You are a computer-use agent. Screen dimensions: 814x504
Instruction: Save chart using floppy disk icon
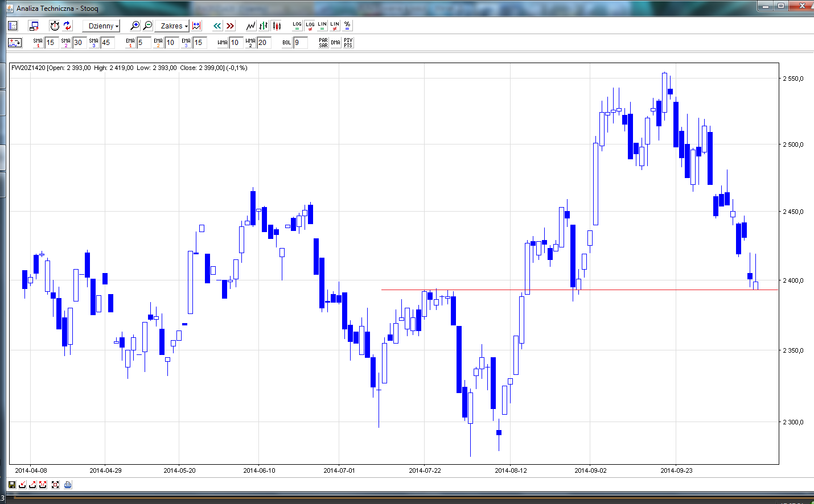coord(12,485)
